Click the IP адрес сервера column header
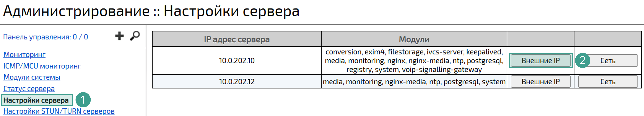 tap(237, 40)
